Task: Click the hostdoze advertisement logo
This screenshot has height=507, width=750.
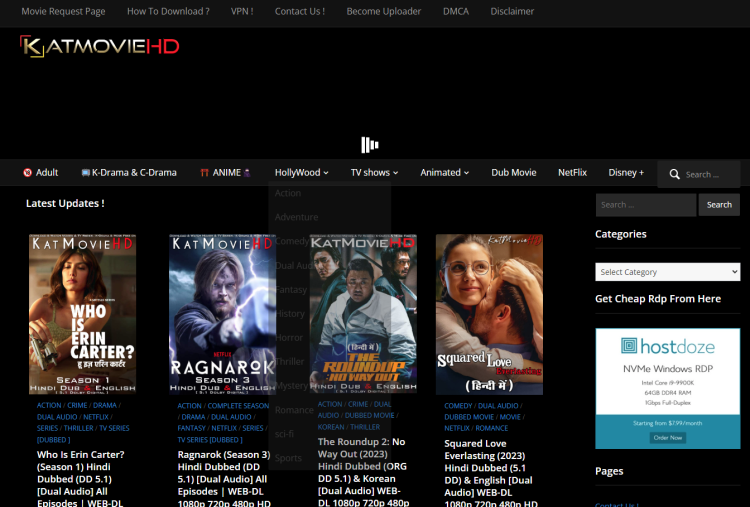Action: pyautogui.click(x=667, y=346)
